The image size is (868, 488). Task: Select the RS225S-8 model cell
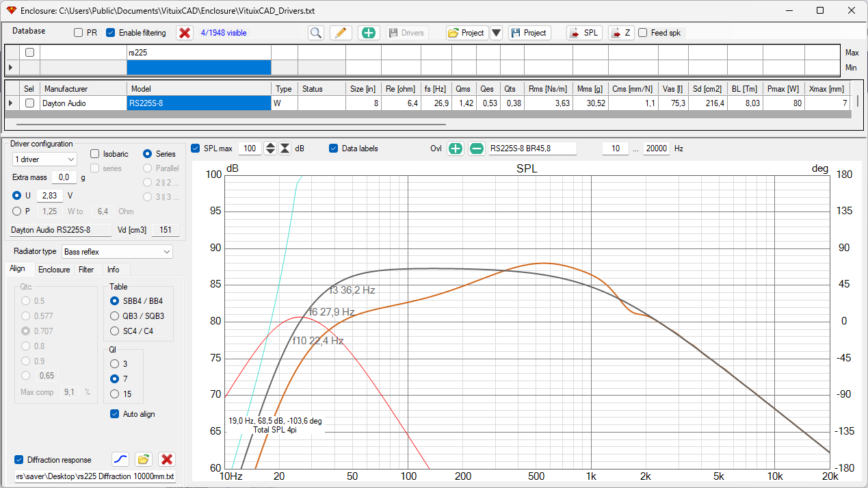[x=199, y=103]
